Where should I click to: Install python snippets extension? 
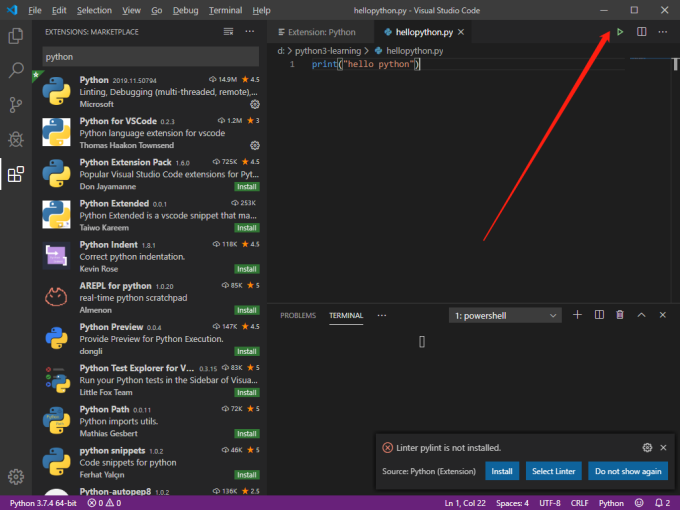(247, 475)
